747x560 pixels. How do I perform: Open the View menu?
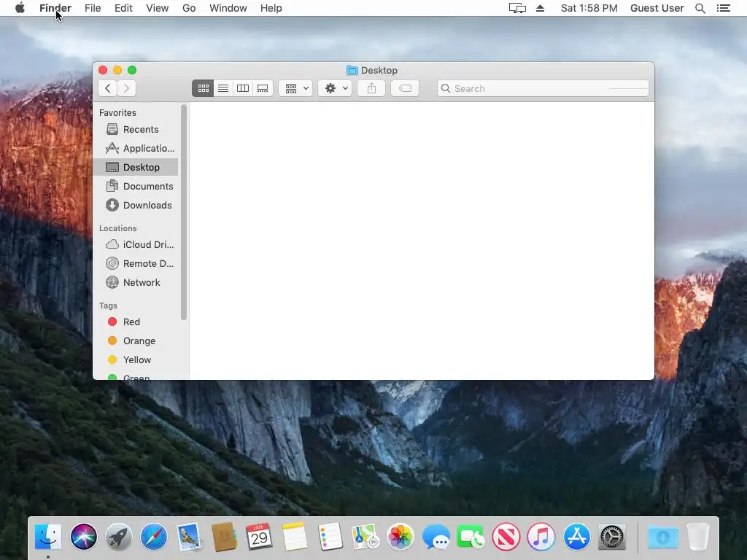click(158, 8)
